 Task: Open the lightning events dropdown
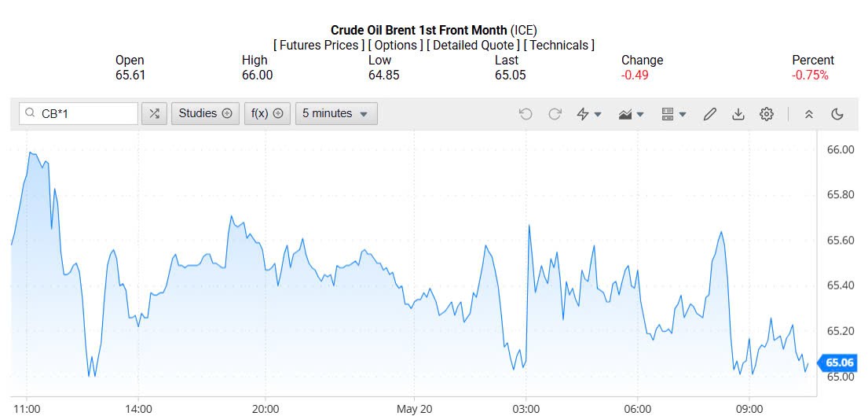coord(589,114)
